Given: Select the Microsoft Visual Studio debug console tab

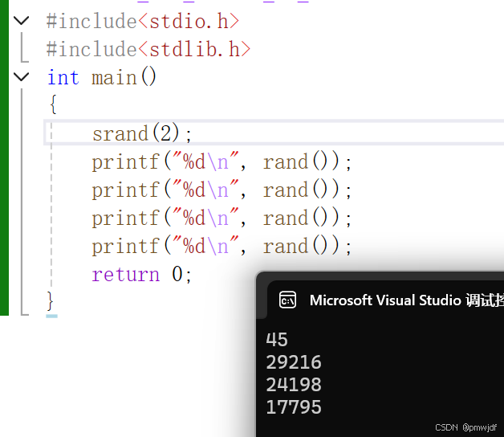Looking at the screenshot, I should pos(386,300).
